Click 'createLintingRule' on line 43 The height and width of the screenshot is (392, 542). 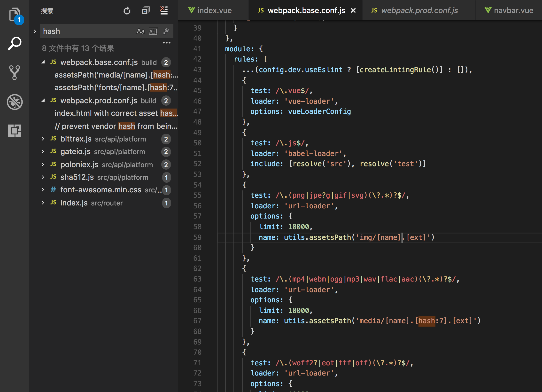(395, 70)
